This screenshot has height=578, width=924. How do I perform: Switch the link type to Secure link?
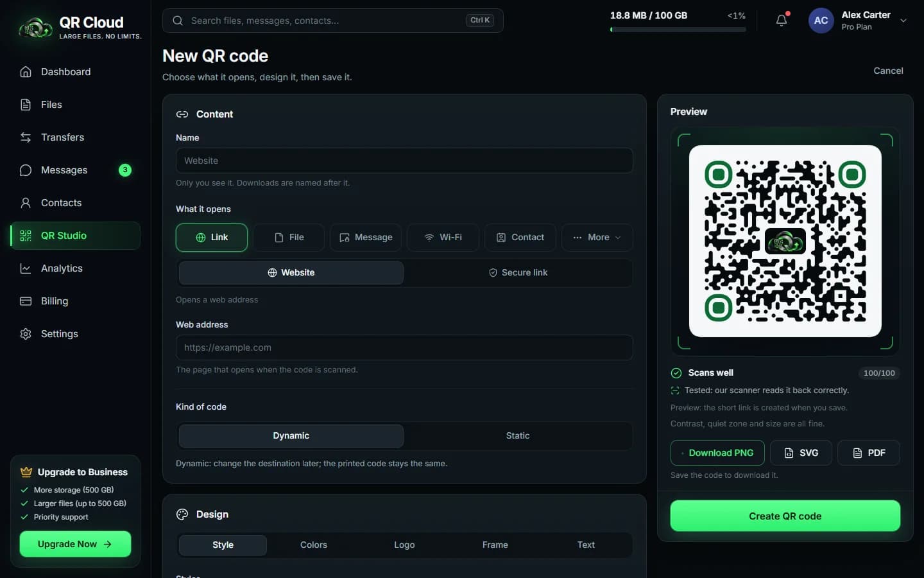point(518,273)
